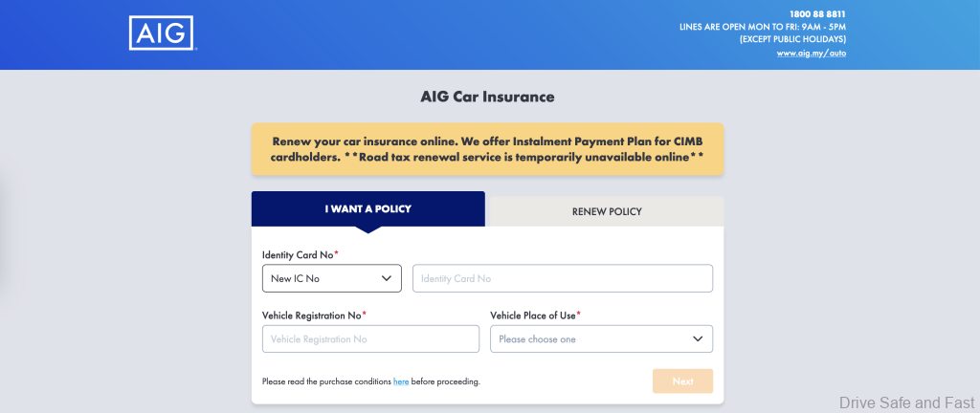Click the 1800 88 8811 phone number

click(817, 14)
